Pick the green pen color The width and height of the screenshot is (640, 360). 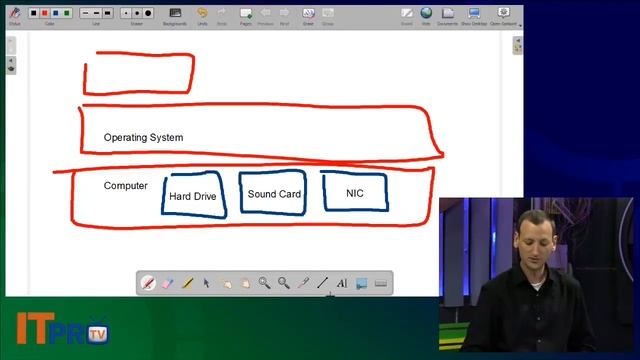click(x=67, y=13)
